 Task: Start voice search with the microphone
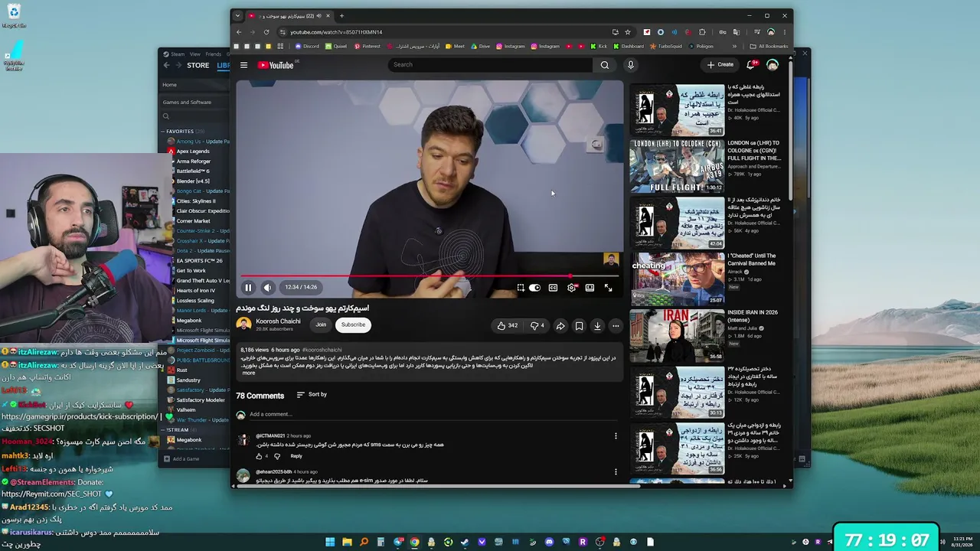[631, 65]
